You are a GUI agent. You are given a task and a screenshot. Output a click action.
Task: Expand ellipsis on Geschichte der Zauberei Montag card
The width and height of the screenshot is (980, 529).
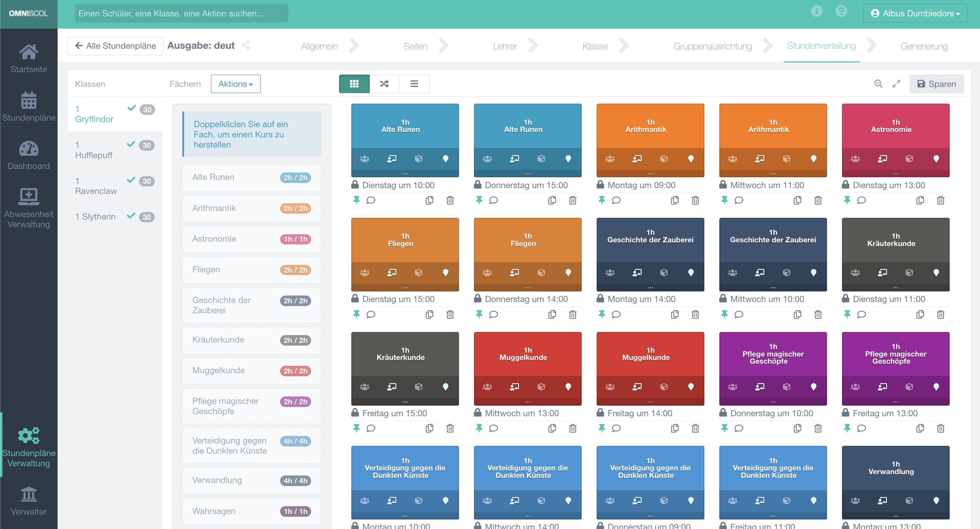click(x=650, y=287)
